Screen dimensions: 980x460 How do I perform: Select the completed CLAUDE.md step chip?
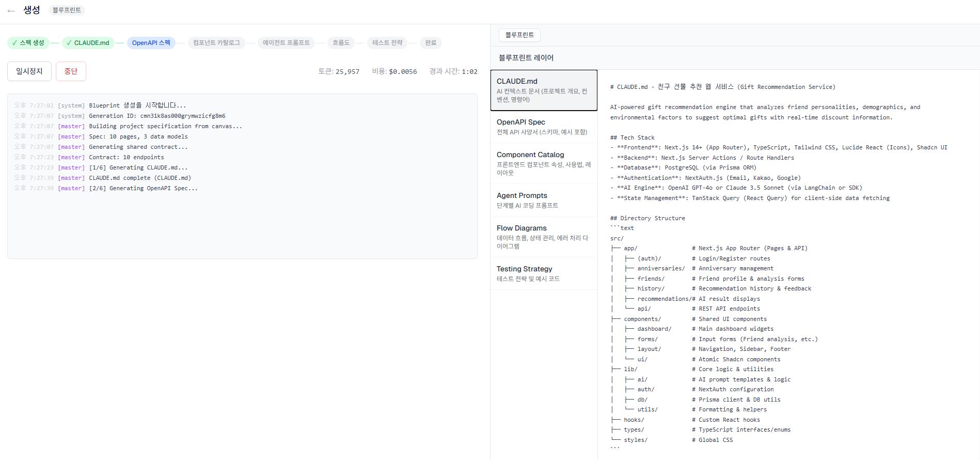tap(88, 43)
